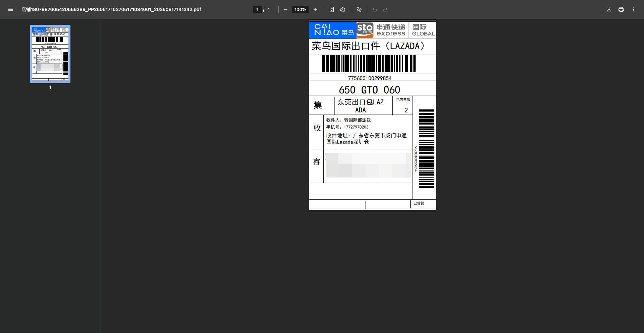Viewport: 644px width, 333px height.
Task: Click the vertical barcode on label
Action: (427, 149)
